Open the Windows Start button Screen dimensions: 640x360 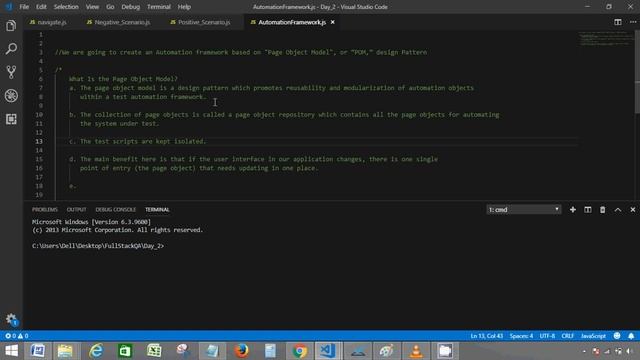tap(11, 351)
